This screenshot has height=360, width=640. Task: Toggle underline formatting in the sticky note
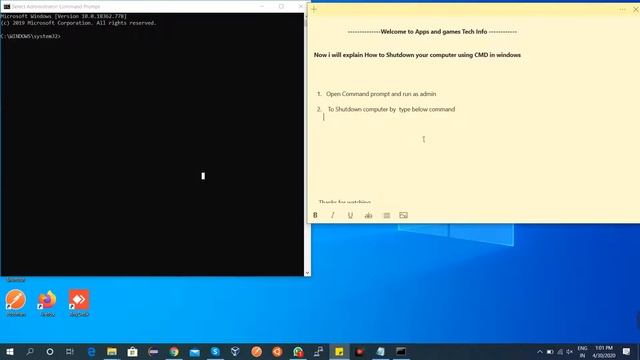click(x=350, y=215)
